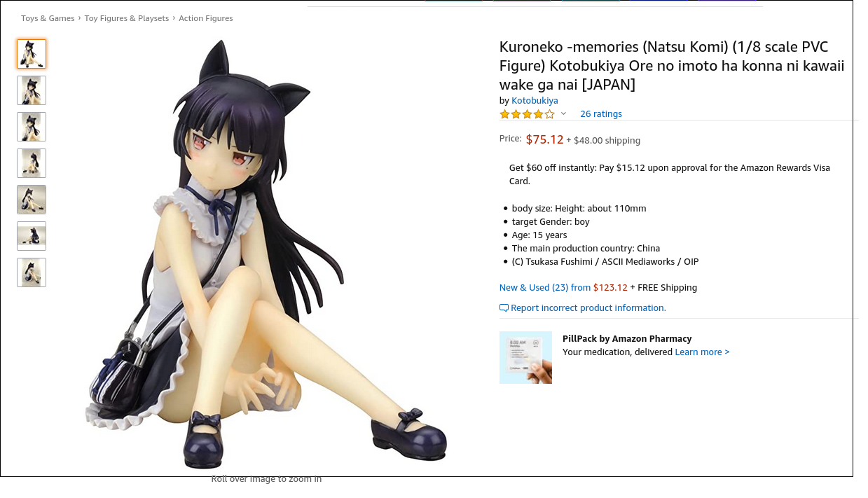Report incorrect product information link

(588, 308)
